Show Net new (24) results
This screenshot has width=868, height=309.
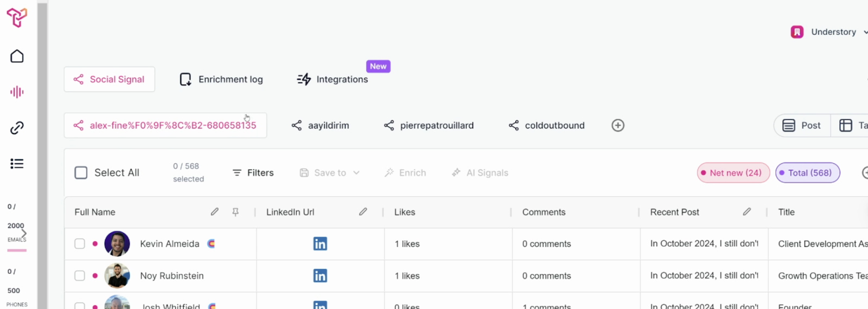pos(733,173)
